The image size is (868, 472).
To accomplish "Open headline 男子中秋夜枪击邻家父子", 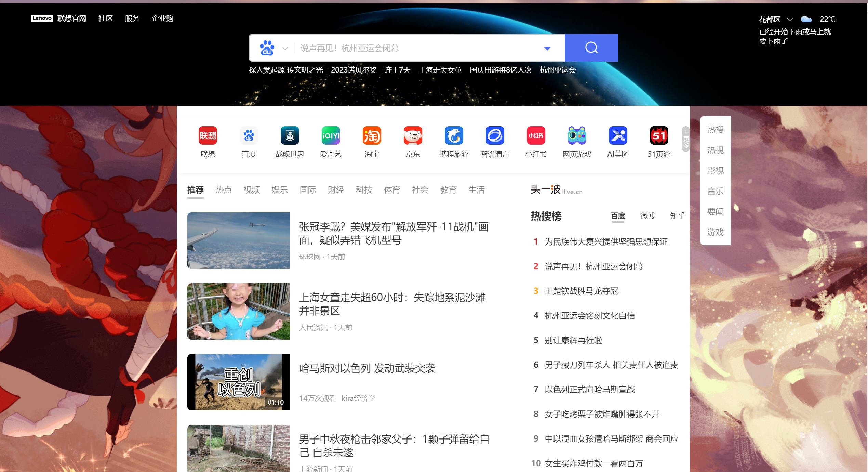I will point(394,446).
